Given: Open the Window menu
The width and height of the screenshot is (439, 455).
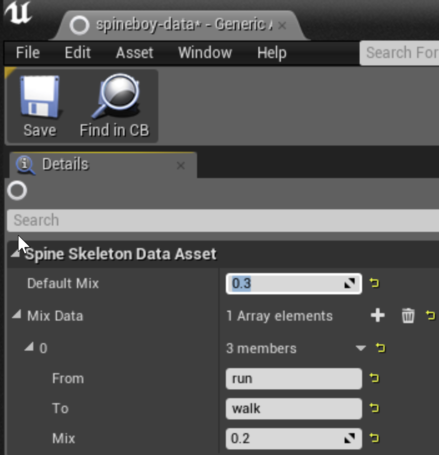Looking at the screenshot, I should tap(205, 53).
